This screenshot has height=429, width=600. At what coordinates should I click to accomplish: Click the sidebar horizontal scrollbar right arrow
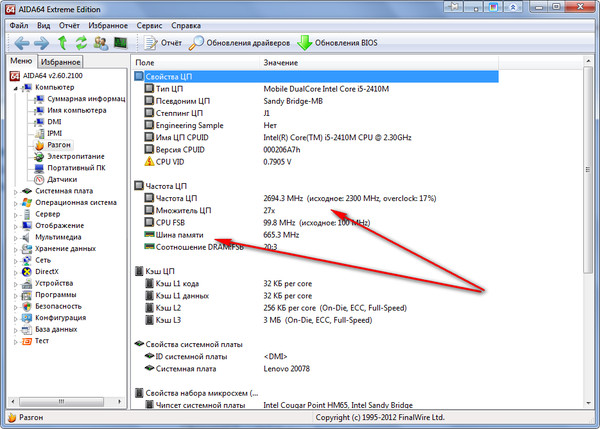click(x=119, y=401)
